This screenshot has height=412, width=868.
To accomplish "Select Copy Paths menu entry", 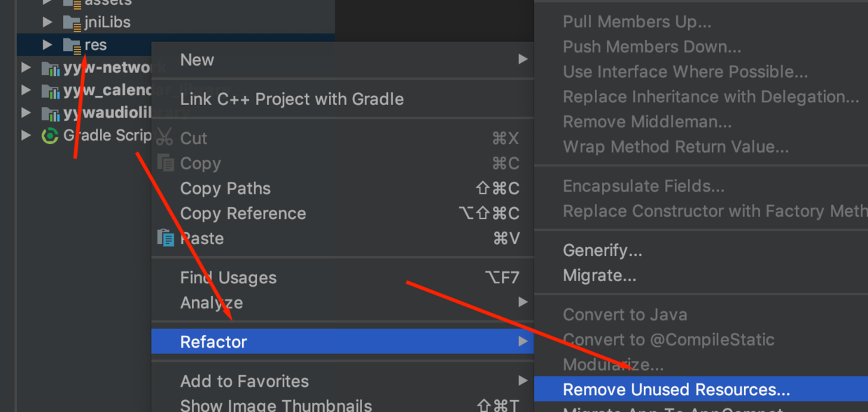I will click(225, 188).
